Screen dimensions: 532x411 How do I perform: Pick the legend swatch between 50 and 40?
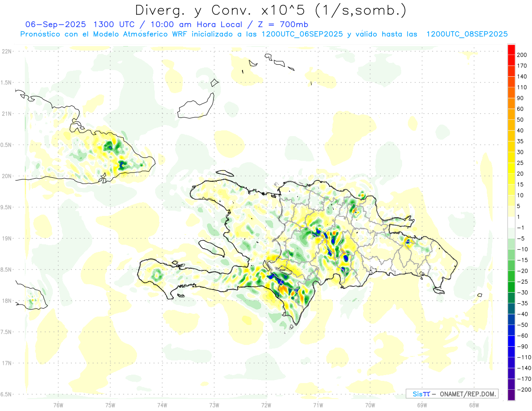coord(511,125)
